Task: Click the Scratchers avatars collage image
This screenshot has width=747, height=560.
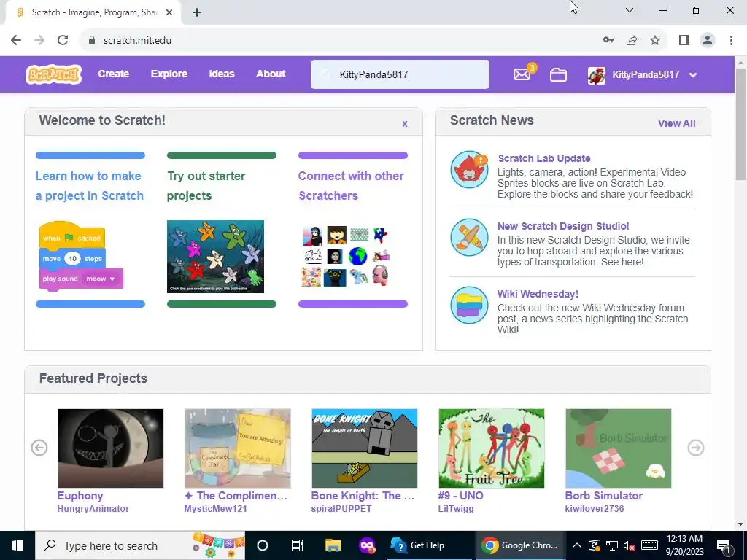Action: [346, 257]
